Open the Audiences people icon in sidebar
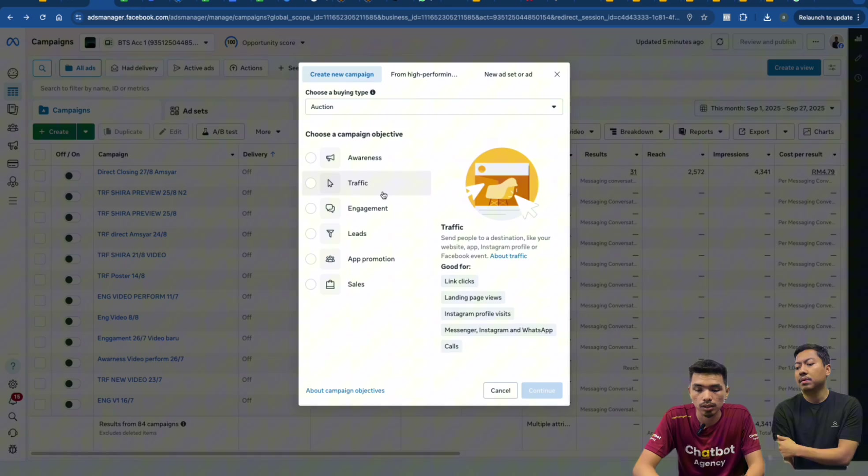 (x=13, y=128)
